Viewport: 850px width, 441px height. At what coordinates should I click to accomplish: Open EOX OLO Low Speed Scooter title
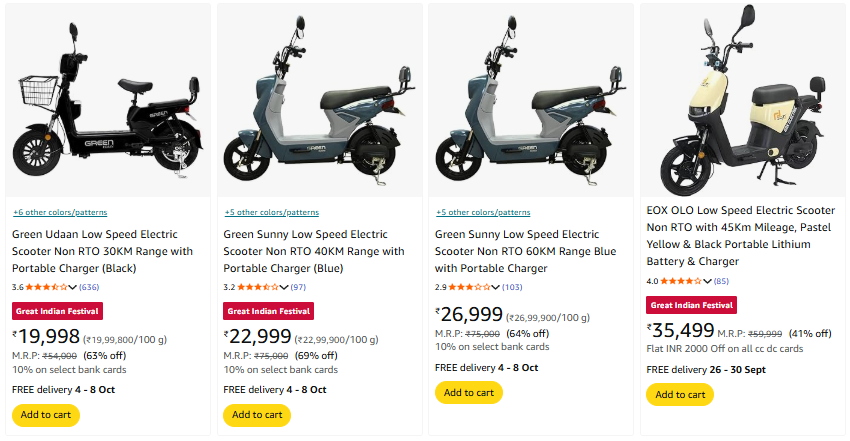point(741,237)
